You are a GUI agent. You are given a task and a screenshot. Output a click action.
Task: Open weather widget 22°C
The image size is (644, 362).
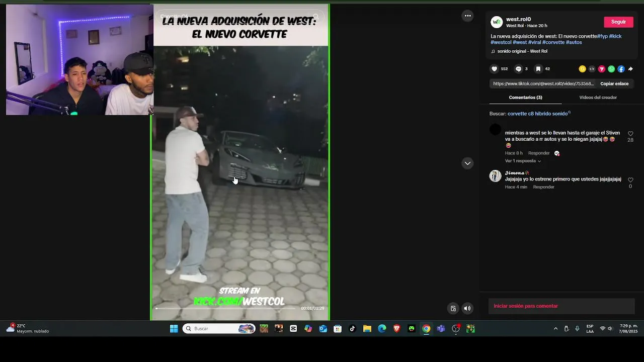click(28, 329)
